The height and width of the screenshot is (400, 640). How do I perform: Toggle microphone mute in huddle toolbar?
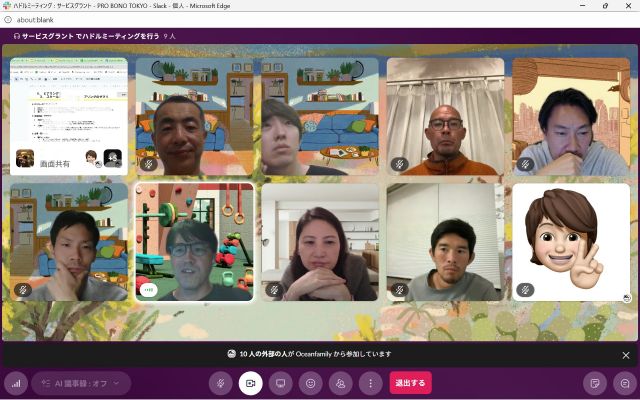tap(221, 383)
